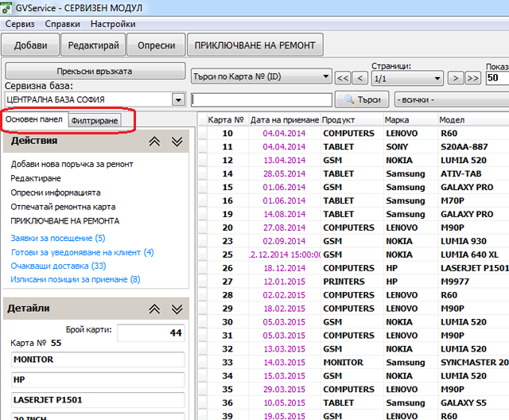Click the ПРИКЛЮЧВАНЕ НА РЕМОНТ toolbar button
The image size is (509, 420).
255,45
